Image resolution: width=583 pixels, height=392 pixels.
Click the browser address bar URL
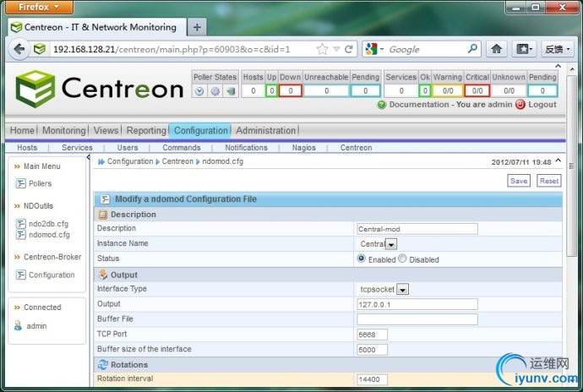(x=172, y=49)
